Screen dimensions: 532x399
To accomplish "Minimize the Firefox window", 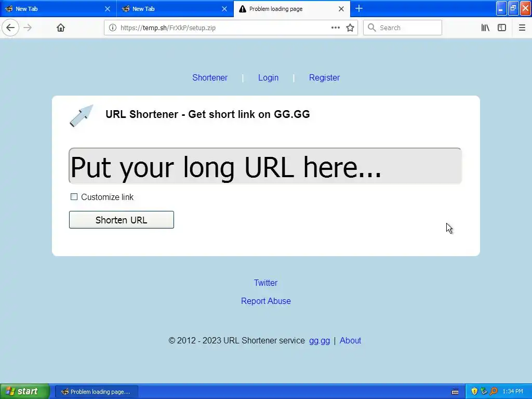I will 501,8.
